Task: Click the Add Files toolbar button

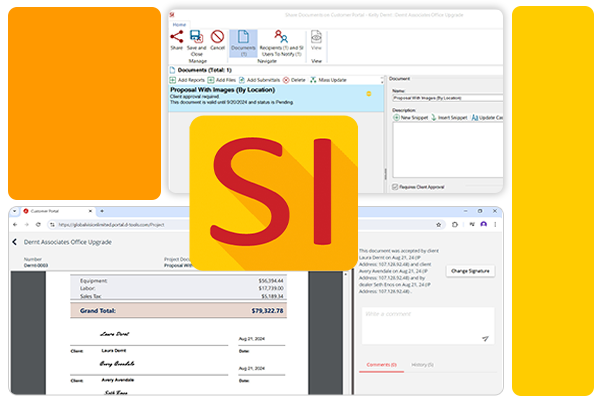Action: click(221, 79)
